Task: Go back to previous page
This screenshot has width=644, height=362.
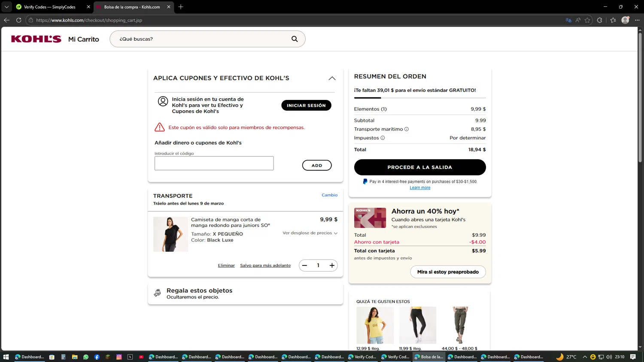Action: click(6, 20)
